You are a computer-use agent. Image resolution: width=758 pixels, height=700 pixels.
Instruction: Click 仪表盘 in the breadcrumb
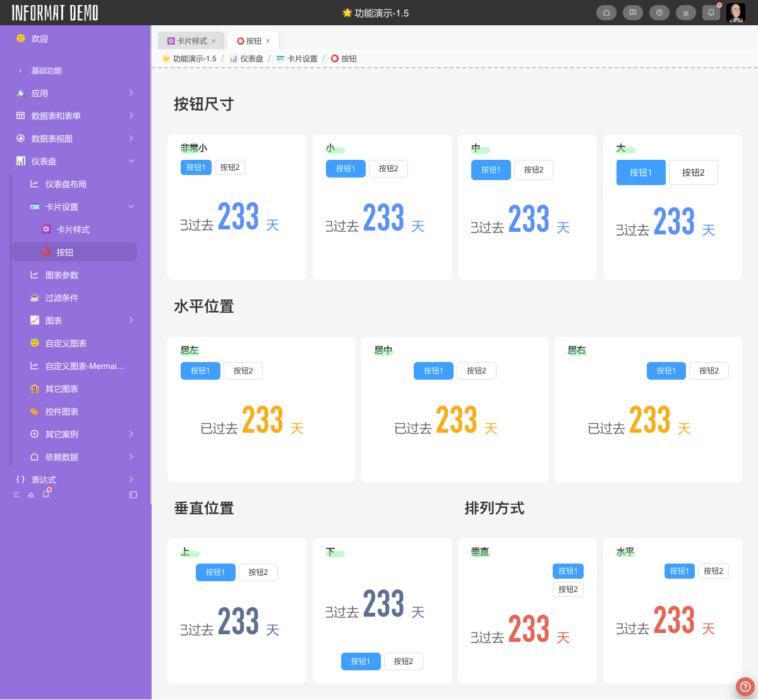(251, 59)
